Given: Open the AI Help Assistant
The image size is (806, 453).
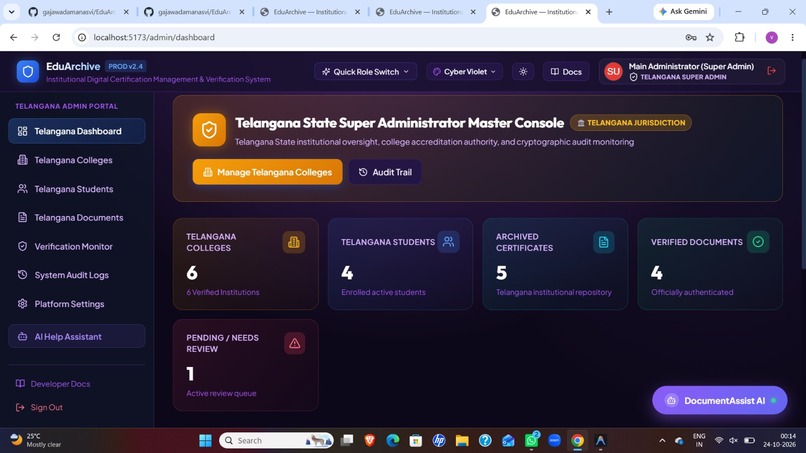Looking at the screenshot, I should (77, 336).
